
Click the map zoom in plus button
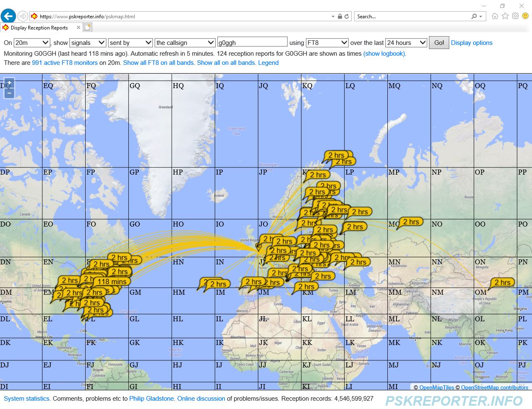click(x=9, y=83)
